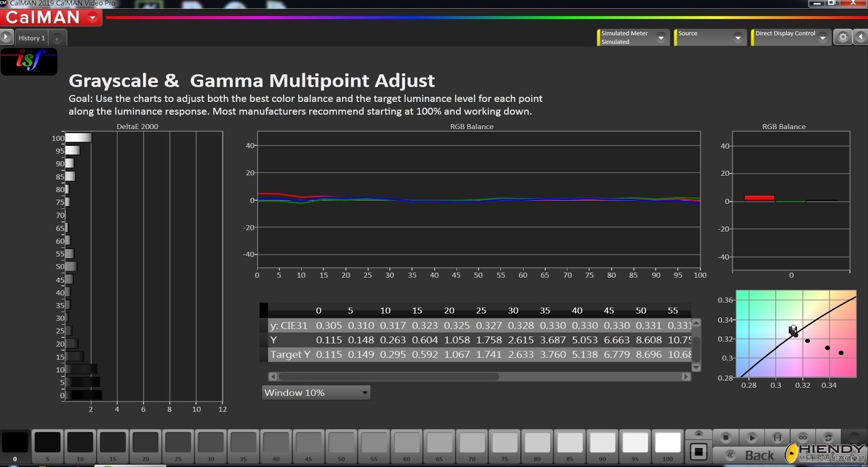Screen dimensions: 868x467
Task: Open the Direct Display Control dropdown
Action: [822, 37]
